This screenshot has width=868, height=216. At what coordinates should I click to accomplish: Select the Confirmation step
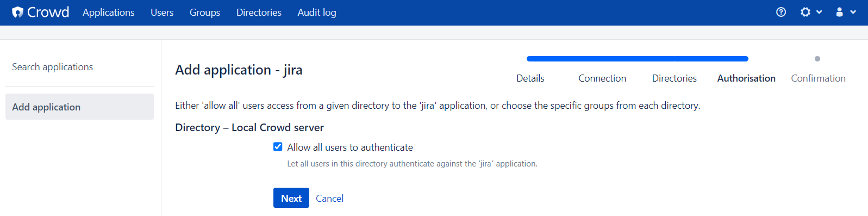pyautogui.click(x=818, y=78)
